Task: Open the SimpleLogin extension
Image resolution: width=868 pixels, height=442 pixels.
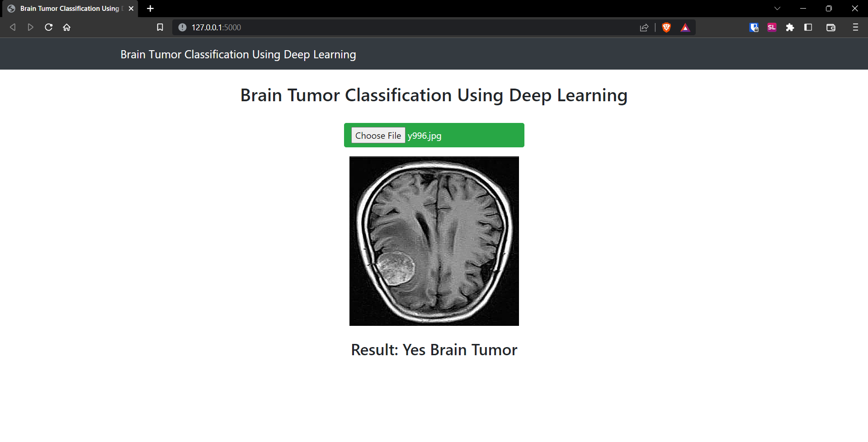Action: 772,27
